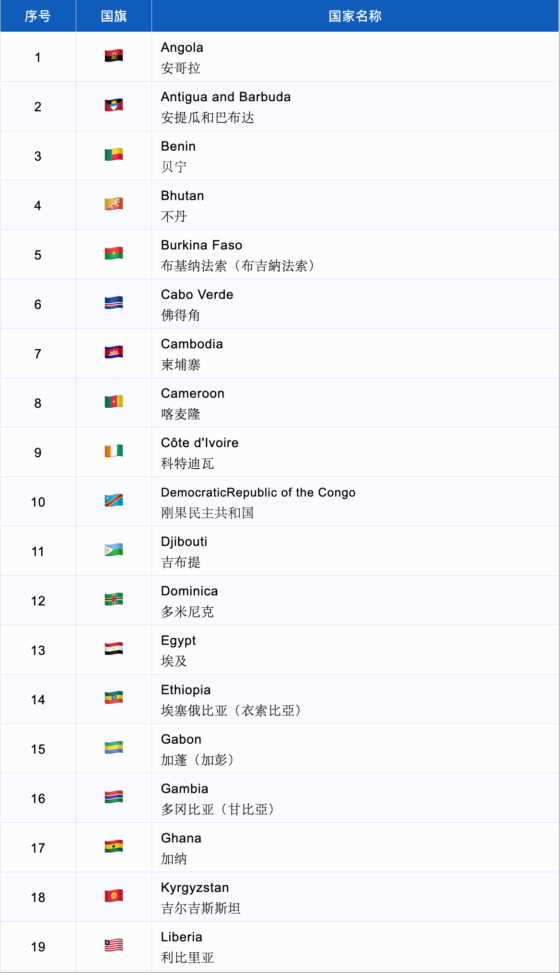
Task: Select the Kyrgyzstan red flag icon
Action: [x=114, y=896]
